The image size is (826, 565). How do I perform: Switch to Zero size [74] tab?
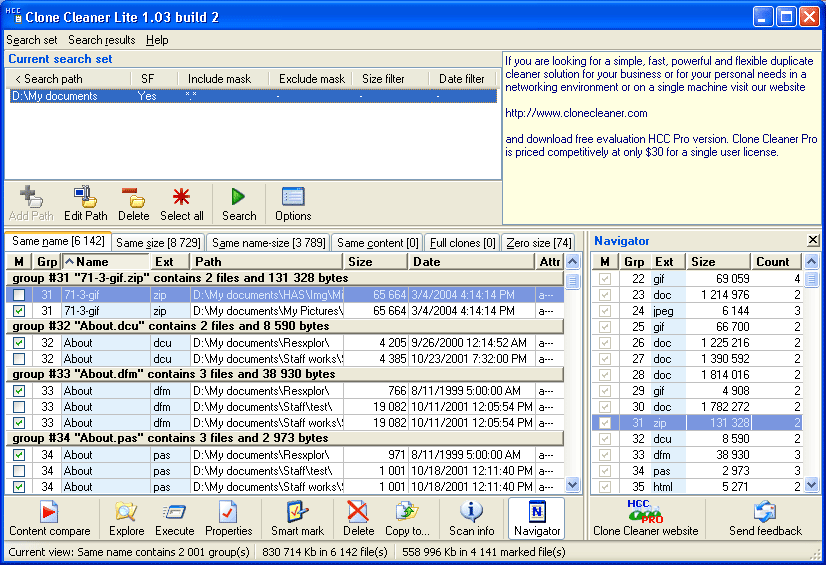tap(538, 243)
